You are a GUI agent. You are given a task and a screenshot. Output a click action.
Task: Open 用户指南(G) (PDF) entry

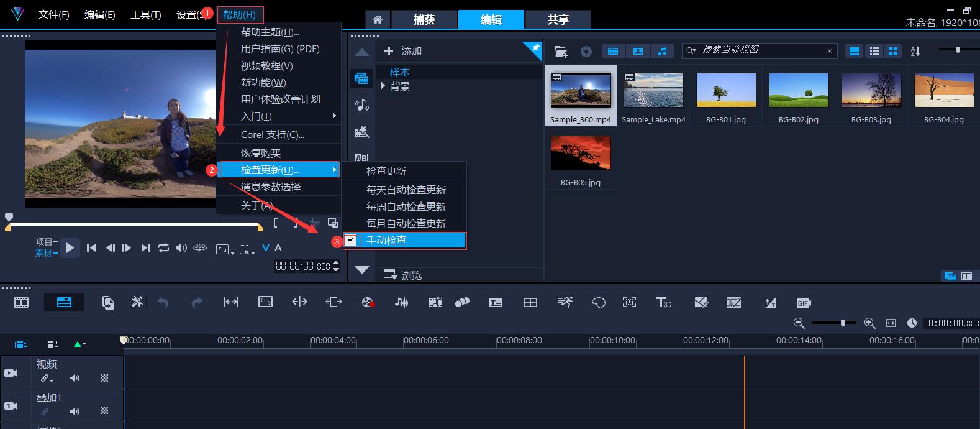[280, 48]
